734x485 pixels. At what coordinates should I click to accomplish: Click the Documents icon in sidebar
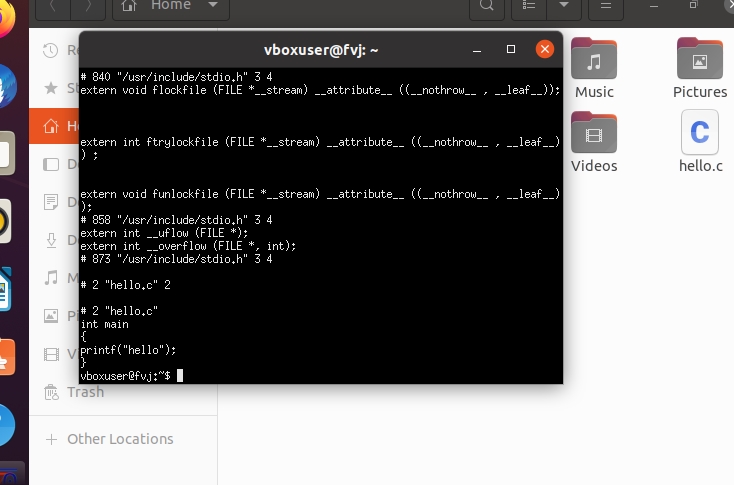coord(51,202)
